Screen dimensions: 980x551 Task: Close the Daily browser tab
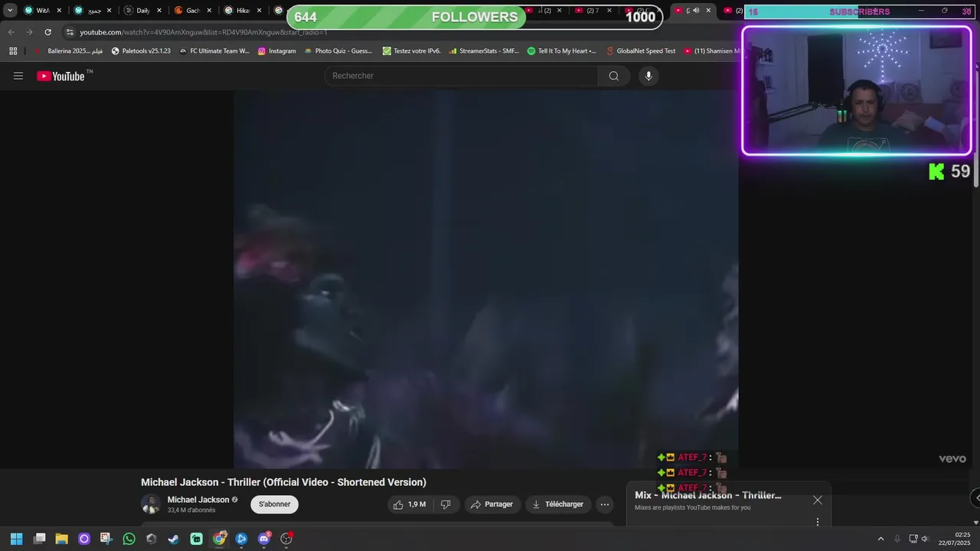tap(159, 11)
